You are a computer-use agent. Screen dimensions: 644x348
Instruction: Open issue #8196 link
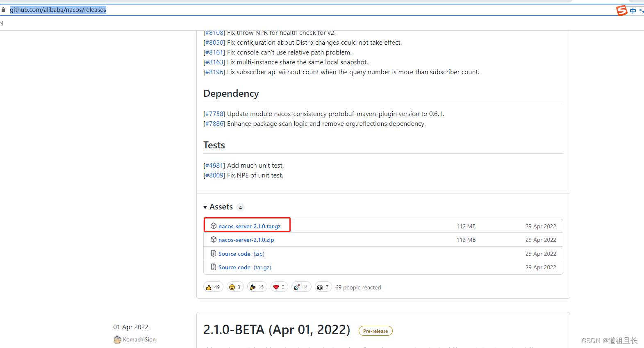[x=214, y=72]
